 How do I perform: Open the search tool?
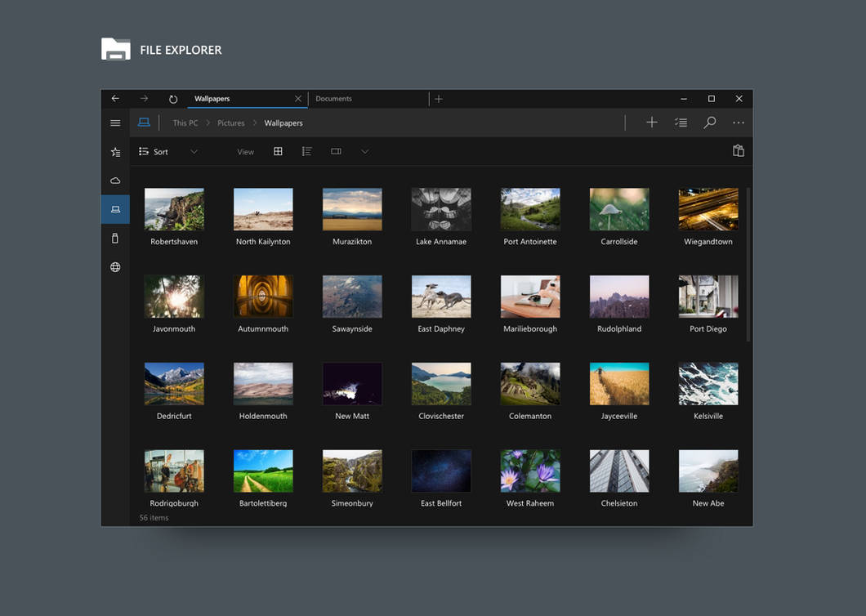[x=710, y=122]
